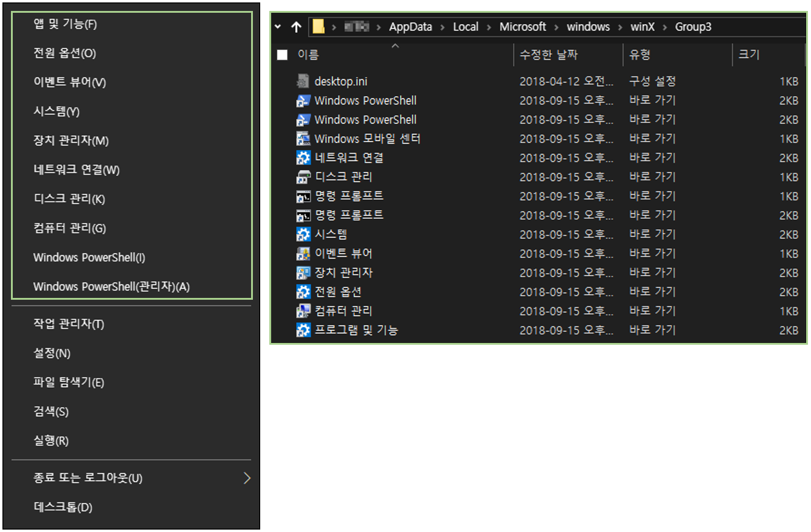Select the 디스크 관리 shortcut icon in Explorer
This screenshot has width=811, height=532.
[303, 177]
